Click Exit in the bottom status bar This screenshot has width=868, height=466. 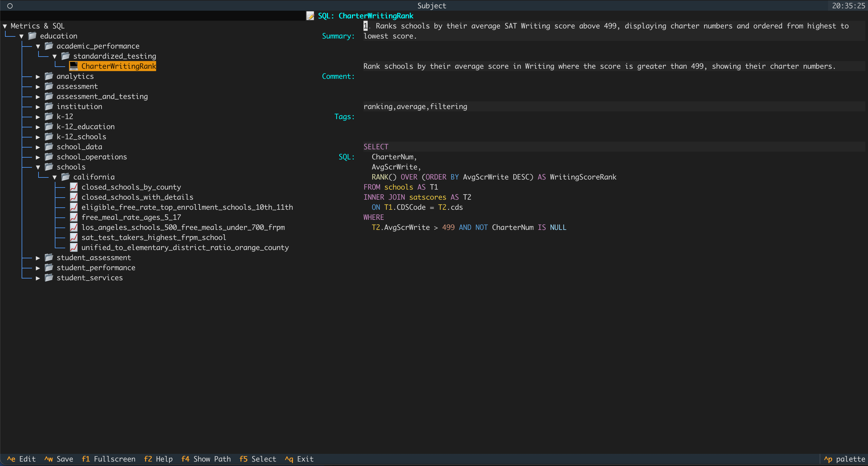click(299, 459)
